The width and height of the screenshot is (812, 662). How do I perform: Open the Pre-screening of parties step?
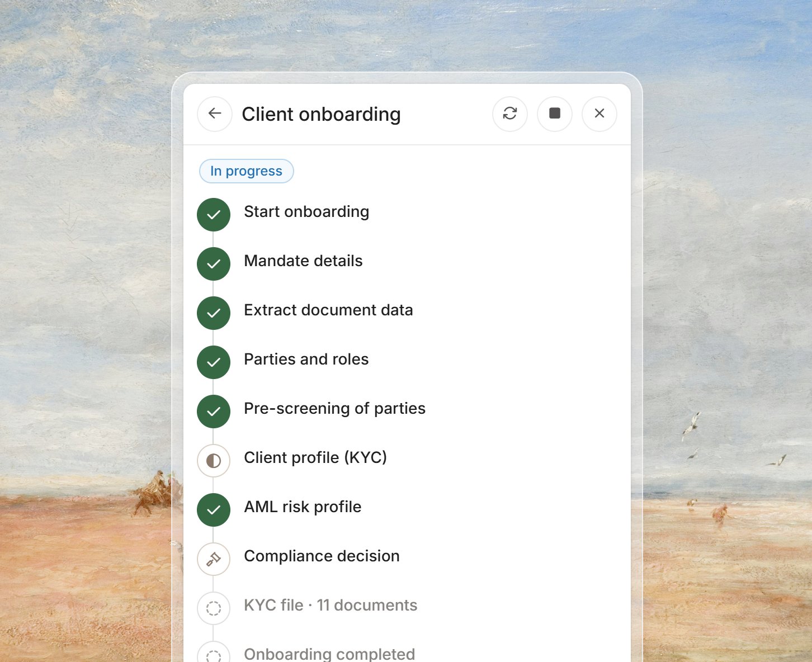click(x=334, y=409)
